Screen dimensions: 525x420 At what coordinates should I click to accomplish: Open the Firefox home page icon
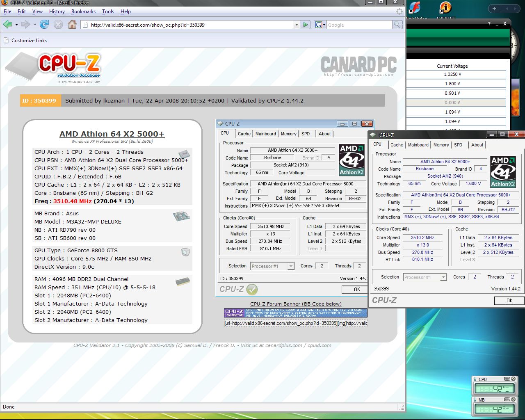click(x=72, y=25)
